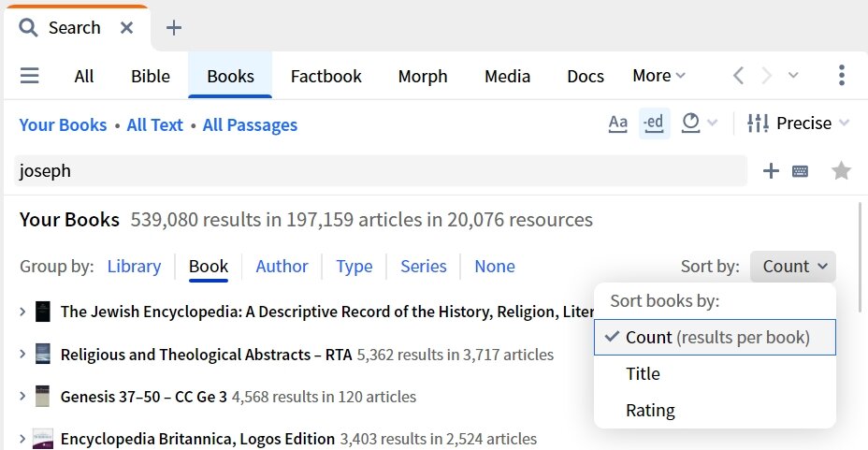Group results by Book
This screenshot has width=868, height=450.
[x=209, y=267]
